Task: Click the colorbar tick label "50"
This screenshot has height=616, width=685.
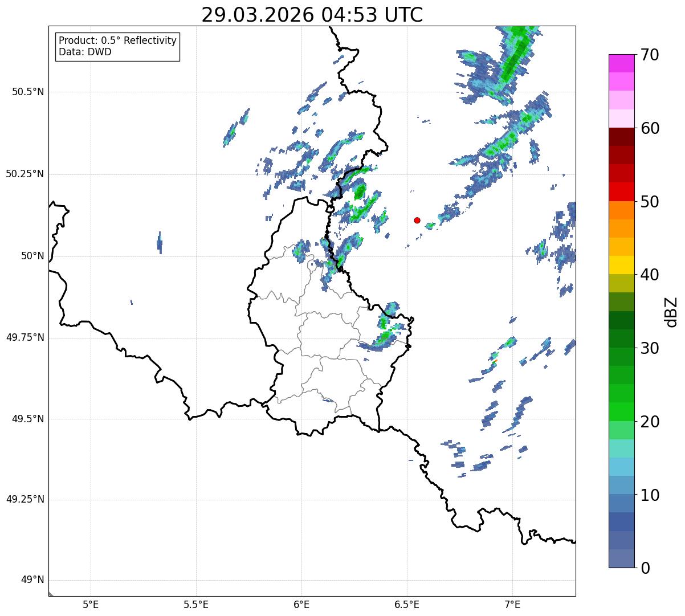Action: click(650, 202)
